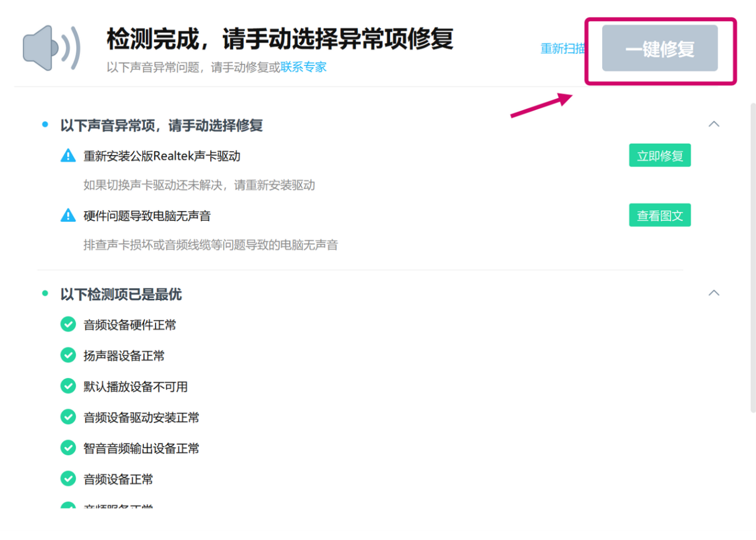
Task: Click the 默认播放设备不可用 row text
Action: [x=135, y=387]
